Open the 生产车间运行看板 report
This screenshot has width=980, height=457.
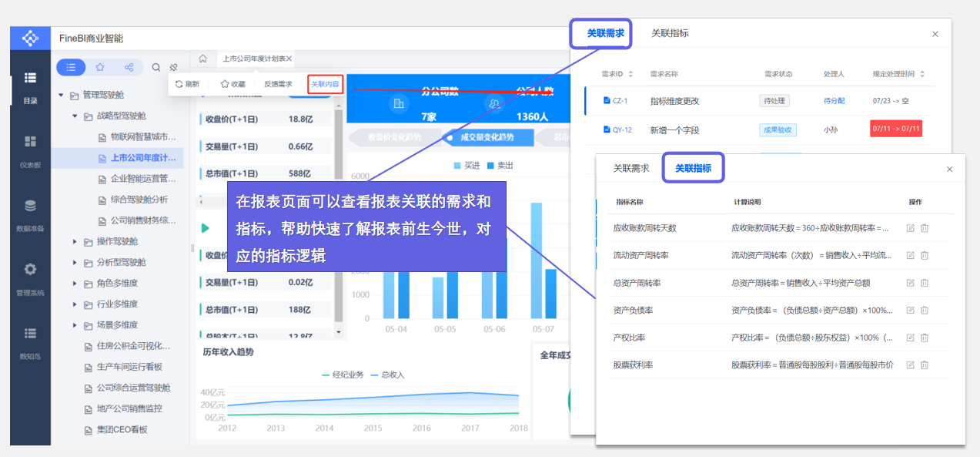point(123,367)
